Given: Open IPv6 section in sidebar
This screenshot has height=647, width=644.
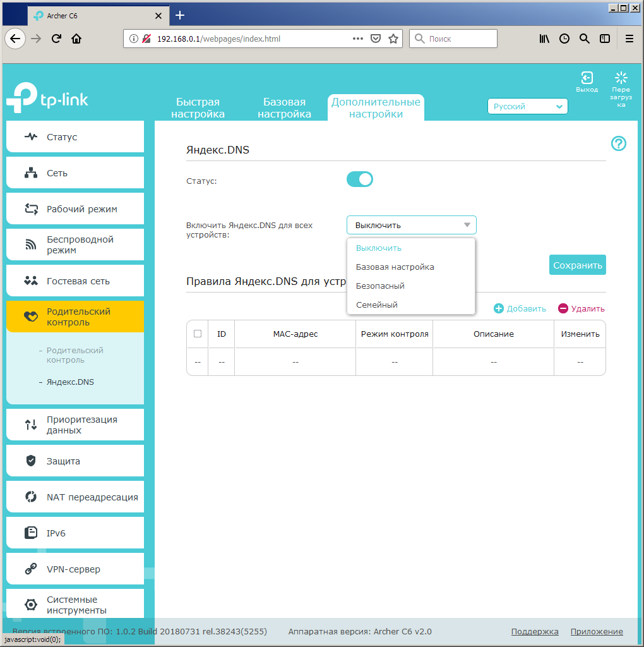Looking at the screenshot, I should [75, 533].
